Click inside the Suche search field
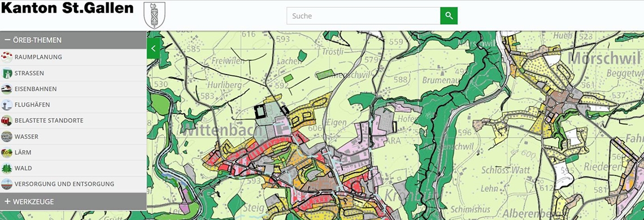The width and height of the screenshot is (644, 220). [363, 16]
